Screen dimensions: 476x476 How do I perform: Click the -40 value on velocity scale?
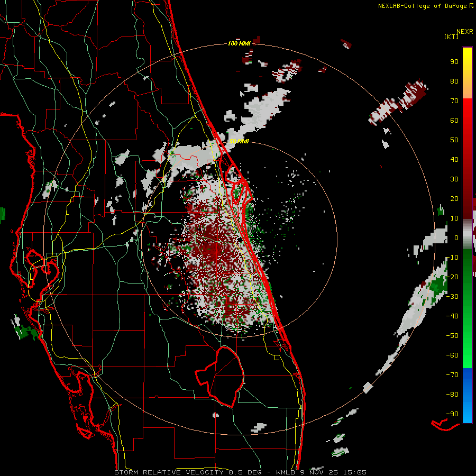tap(452, 316)
